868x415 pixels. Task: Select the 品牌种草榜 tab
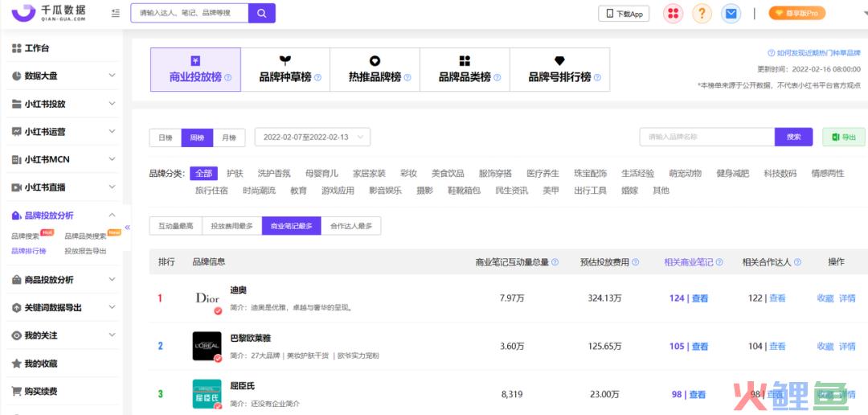point(285,69)
